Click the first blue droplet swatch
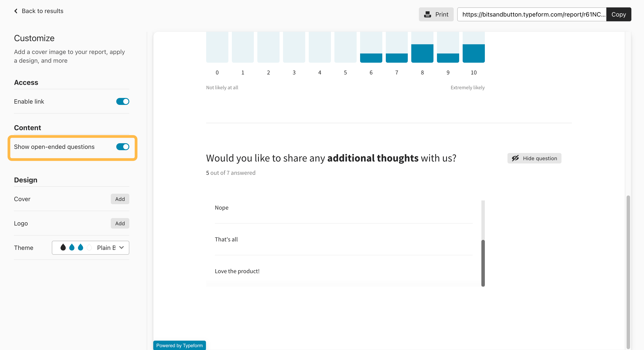This screenshot has width=644, height=350. click(x=72, y=247)
